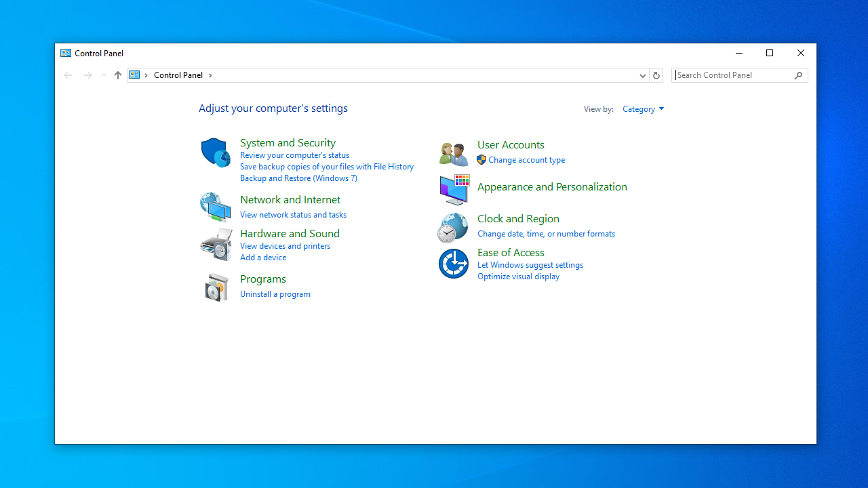868x488 pixels.
Task: Open the User Accounts people icon
Action: point(453,154)
